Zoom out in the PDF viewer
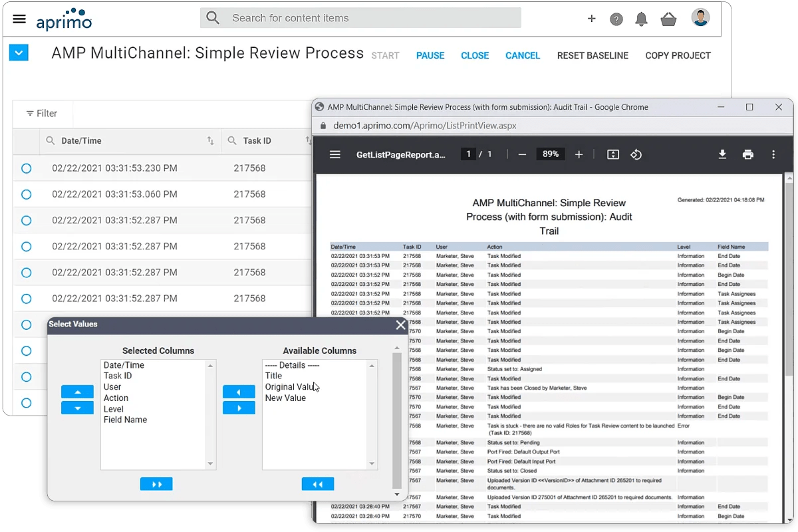Image resolution: width=798 pixels, height=532 pixels. pos(522,154)
